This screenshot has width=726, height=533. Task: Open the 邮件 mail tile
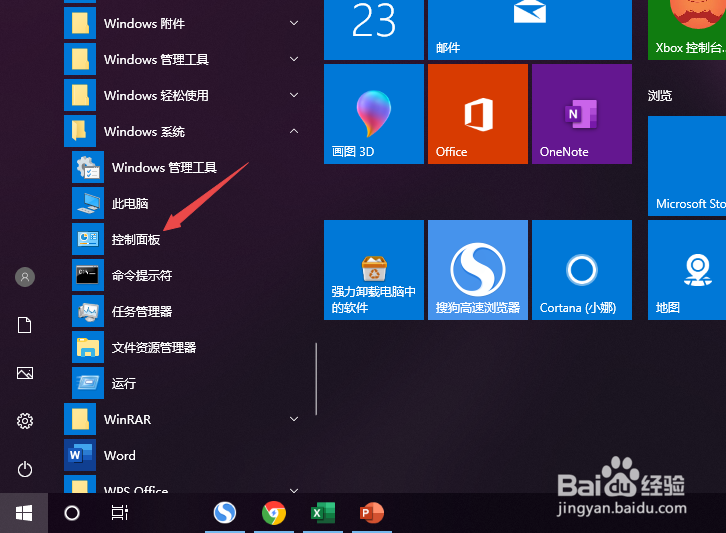pos(530,30)
